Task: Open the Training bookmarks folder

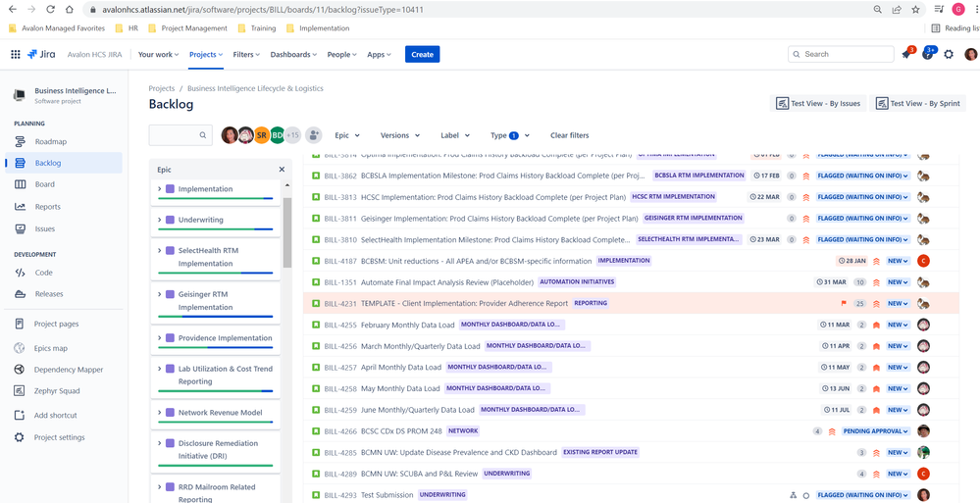Action: click(x=257, y=28)
